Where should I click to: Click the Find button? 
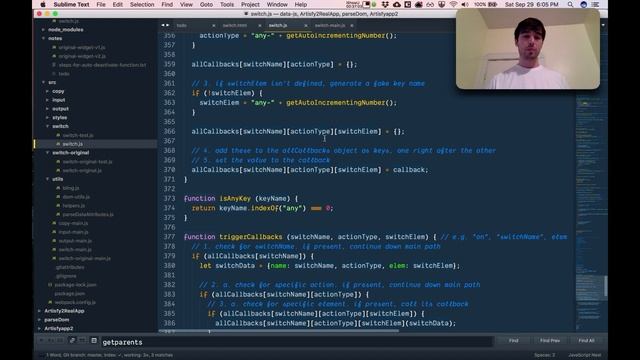click(513, 340)
